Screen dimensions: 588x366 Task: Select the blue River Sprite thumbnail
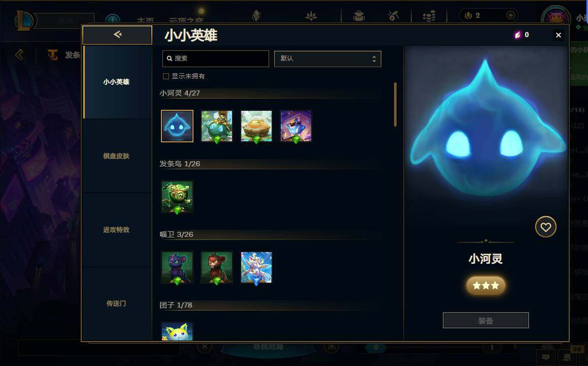click(177, 126)
